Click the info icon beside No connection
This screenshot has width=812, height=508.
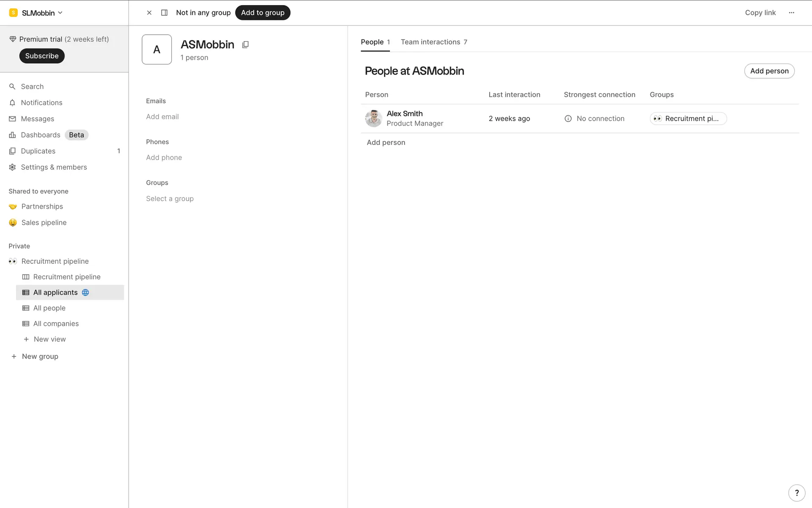[568, 119]
